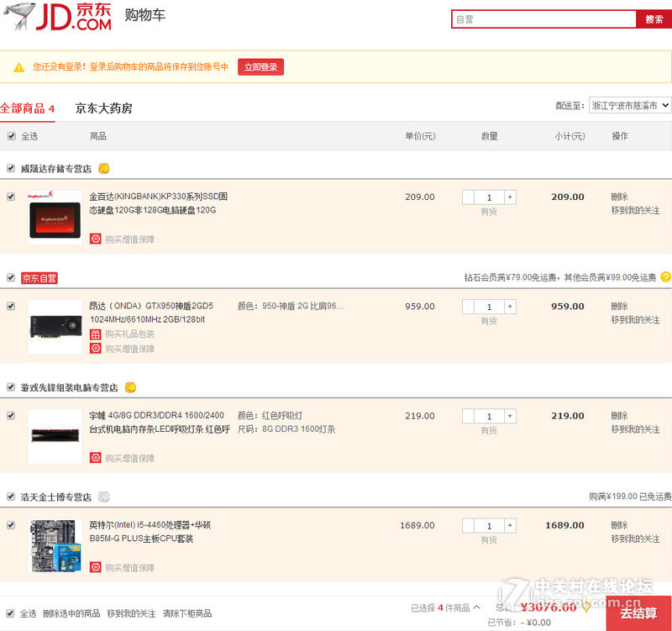This screenshot has height=631, width=672.
Task: Click the warranty icon under the KINGBANK SSD
Action: (95, 239)
